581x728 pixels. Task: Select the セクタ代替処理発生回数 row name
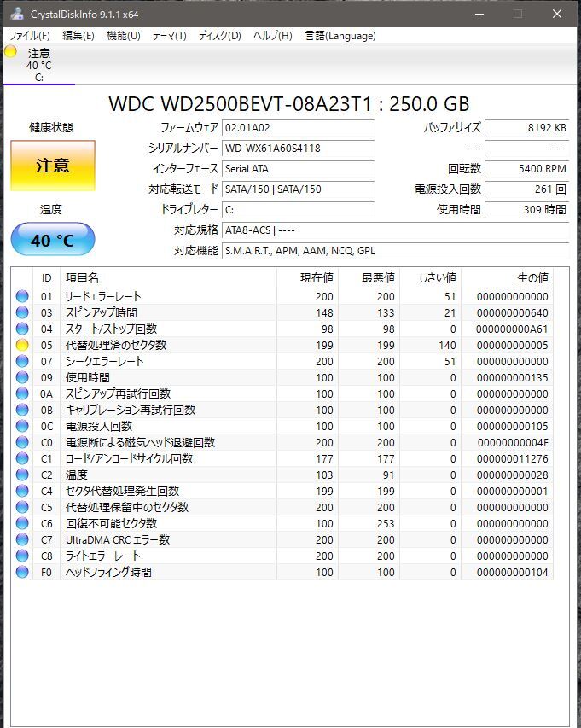coord(122,492)
